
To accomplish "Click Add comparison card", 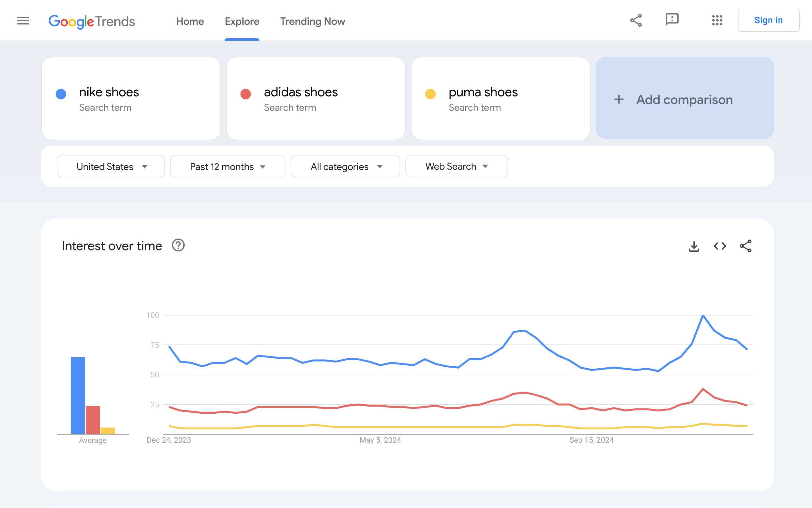I will [x=685, y=98].
